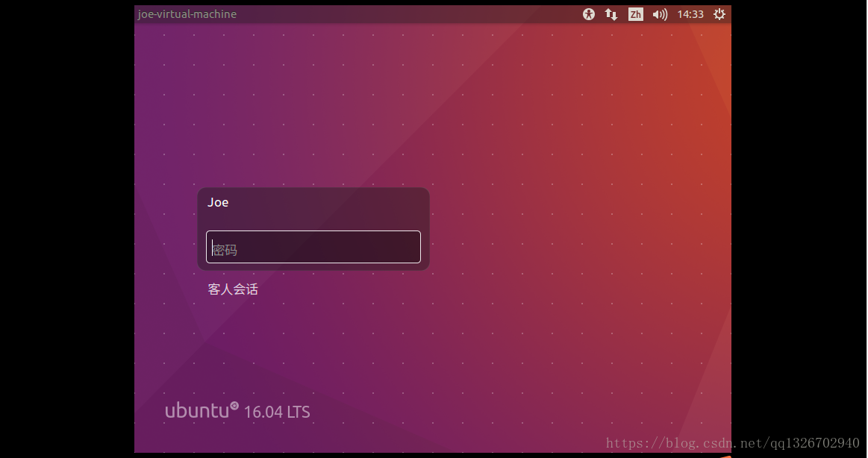Open the power gear session menu

point(719,14)
